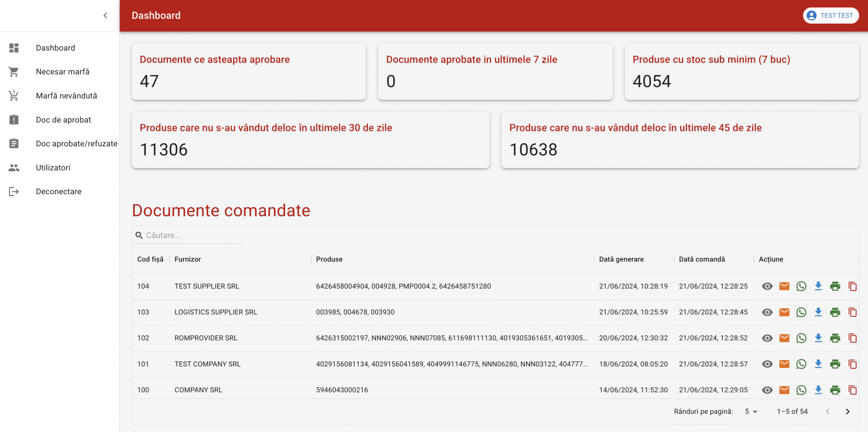
Task: Print document 101 with the printer icon
Action: pyautogui.click(x=835, y=364)
